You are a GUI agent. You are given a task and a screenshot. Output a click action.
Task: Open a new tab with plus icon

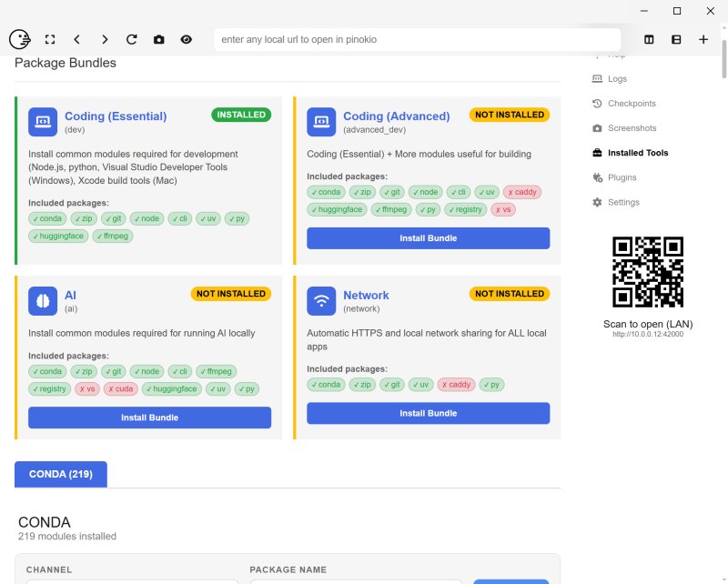(703, 39)
